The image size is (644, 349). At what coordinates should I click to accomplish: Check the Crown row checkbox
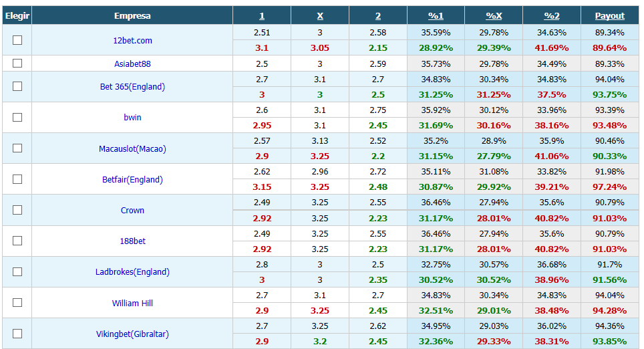pyautogui.click(x=17, y=210)
